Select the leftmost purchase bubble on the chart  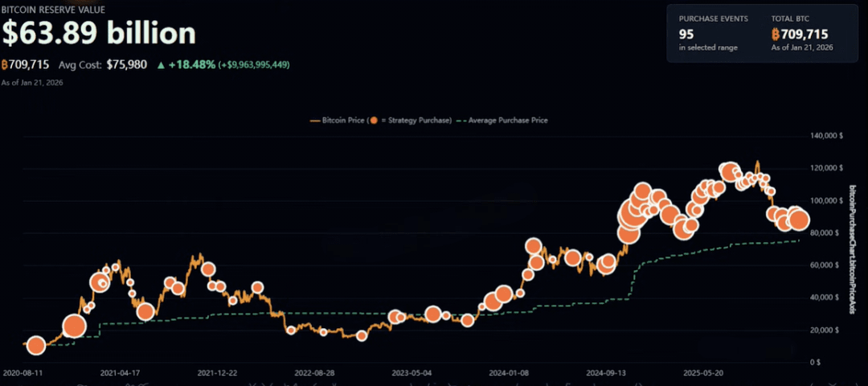click(x=35, y=346)
